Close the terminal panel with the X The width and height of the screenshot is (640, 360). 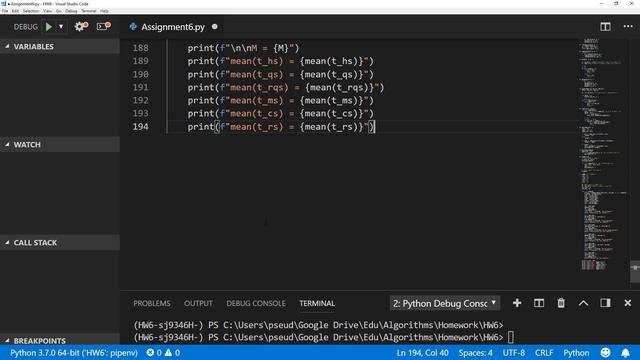point(628,303)
